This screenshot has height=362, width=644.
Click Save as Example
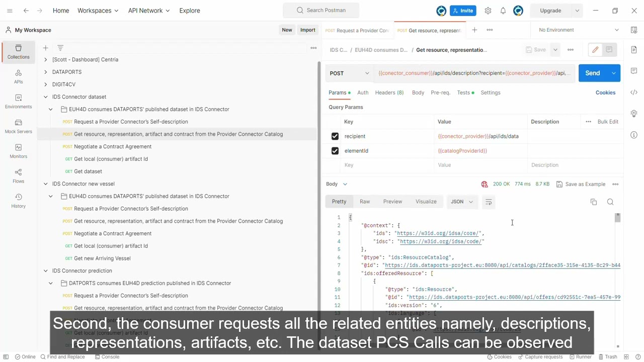tap(581, 185)
